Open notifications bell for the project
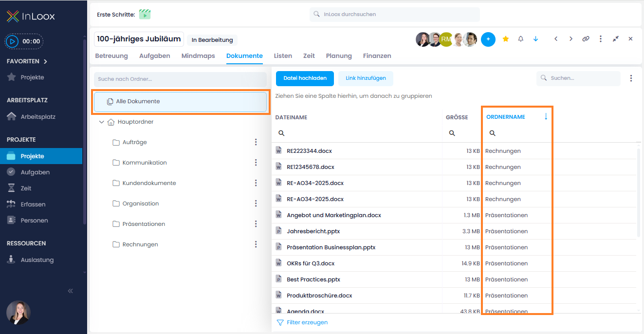Image resolution: width=644 pixels, height=334 pixels. [520, 39]
